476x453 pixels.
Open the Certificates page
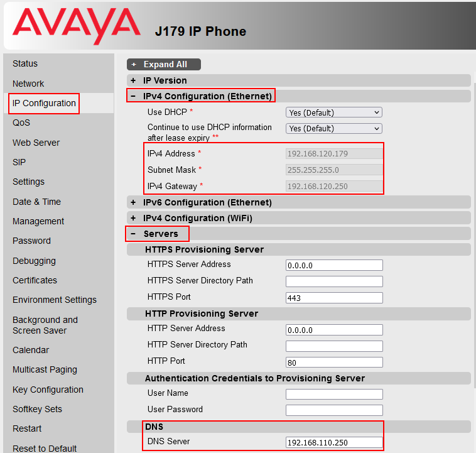coord(35,280)
